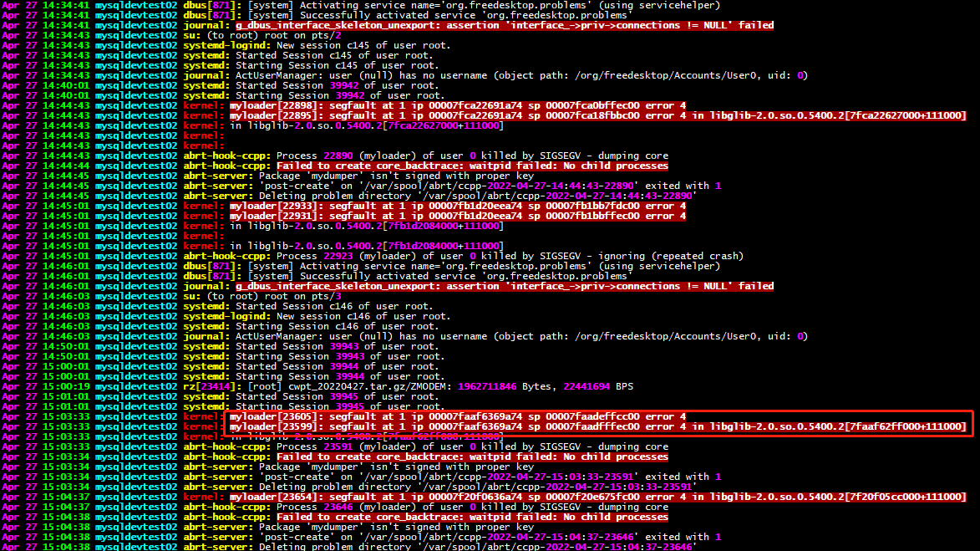Select the 'cwpt_20220427.tar.gz/ZMODEM:' file name

tap(369, 386)
